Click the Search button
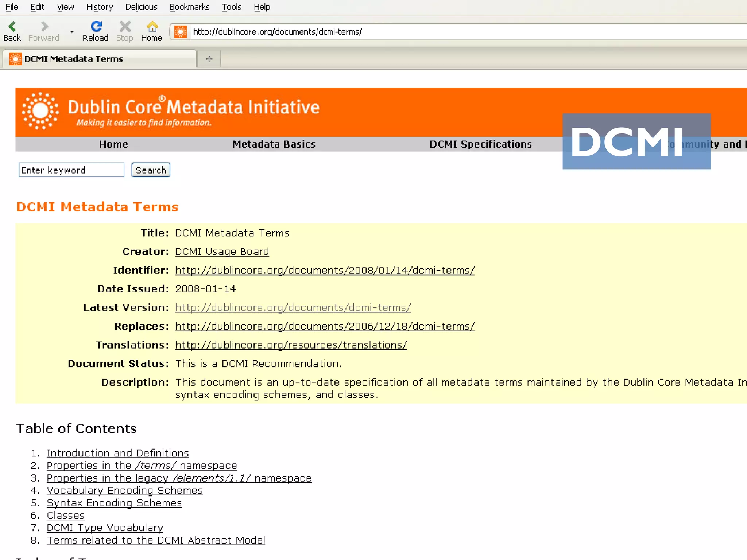This screenshot has width=747, height=560. coord(151,170)
